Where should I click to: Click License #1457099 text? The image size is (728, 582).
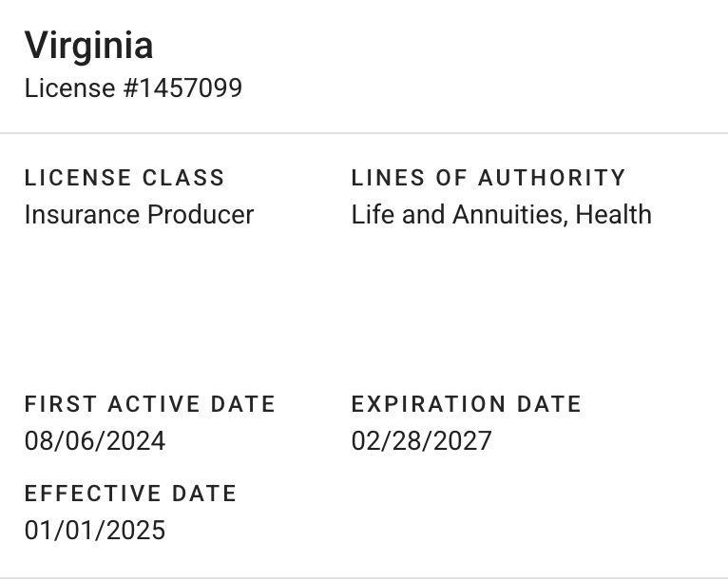coord(133,88)
